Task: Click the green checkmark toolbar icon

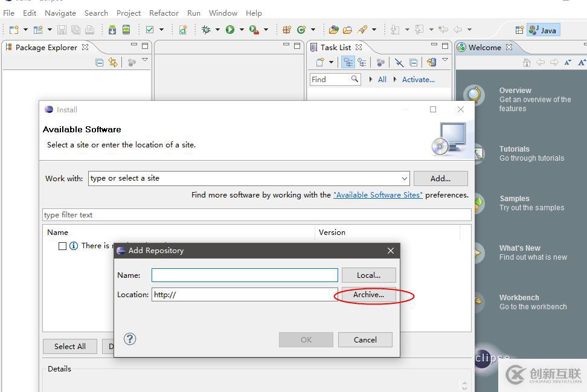Action: tap(150, 30)
